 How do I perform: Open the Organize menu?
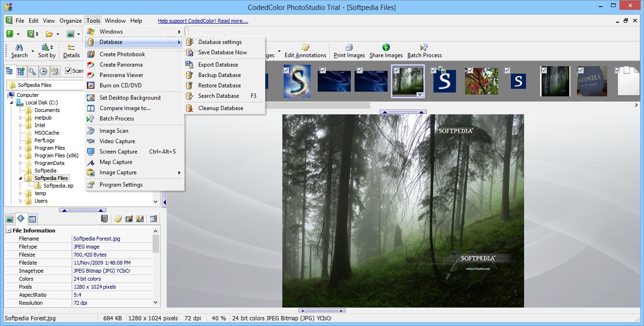(70, 21)
